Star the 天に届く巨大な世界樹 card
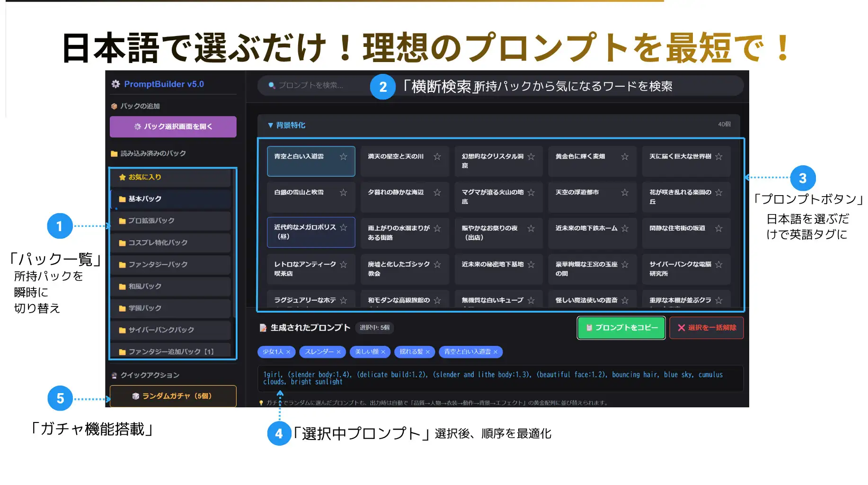 pyautogui.click(x=719, y=157)
